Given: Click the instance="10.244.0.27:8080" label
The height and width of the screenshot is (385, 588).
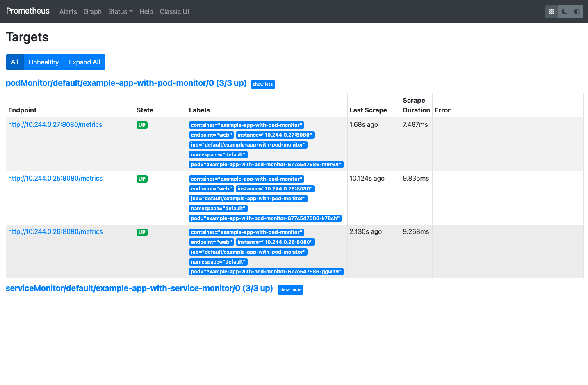Looking at the screenshot, I should point(275,135).
